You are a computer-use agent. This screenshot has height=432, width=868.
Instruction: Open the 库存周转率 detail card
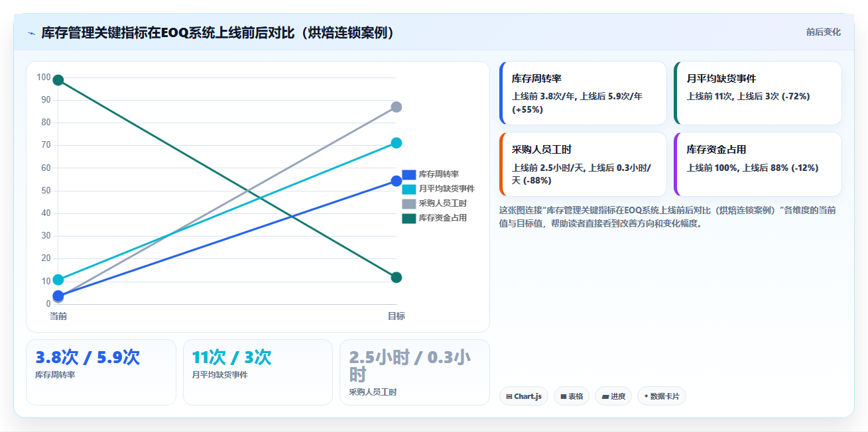(x=583, y=93)
